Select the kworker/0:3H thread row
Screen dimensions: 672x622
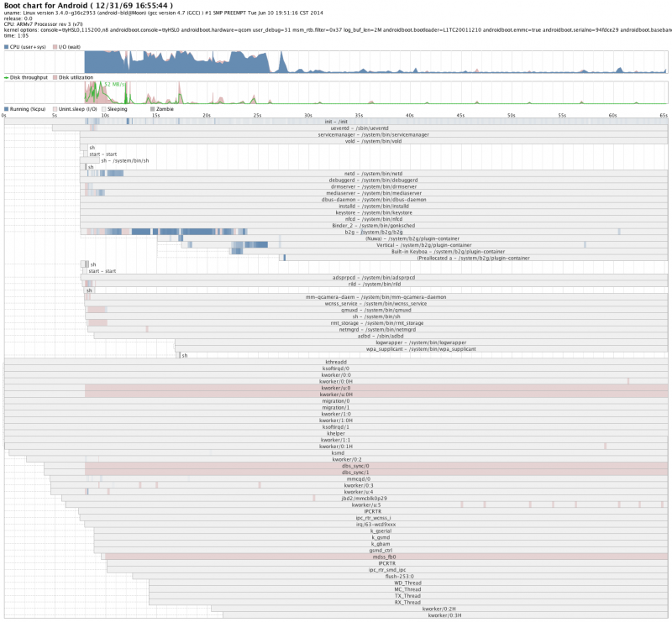pyautogui.click(x=445, y=615)
